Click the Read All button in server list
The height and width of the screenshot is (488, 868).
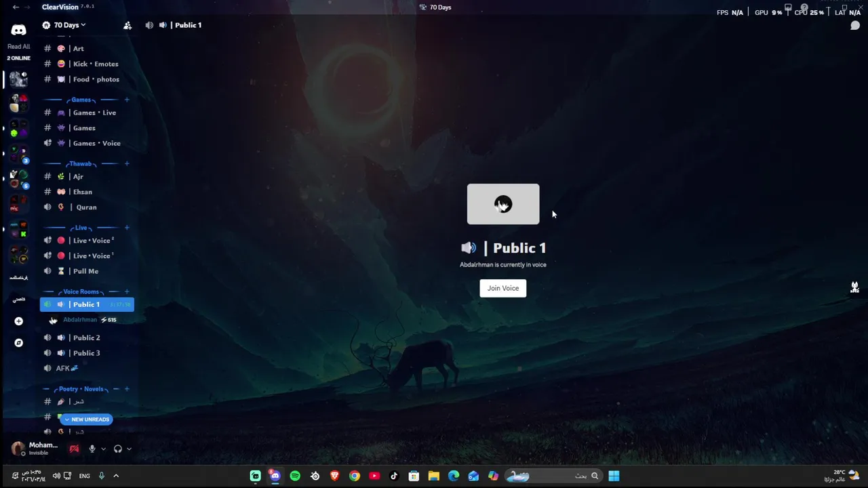(x=18, y=47)
